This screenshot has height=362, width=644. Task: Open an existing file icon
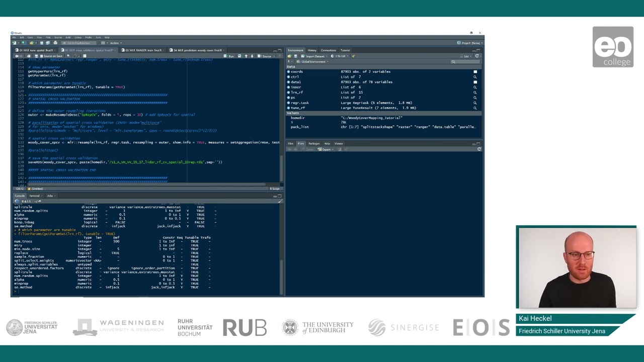[32, 43]
